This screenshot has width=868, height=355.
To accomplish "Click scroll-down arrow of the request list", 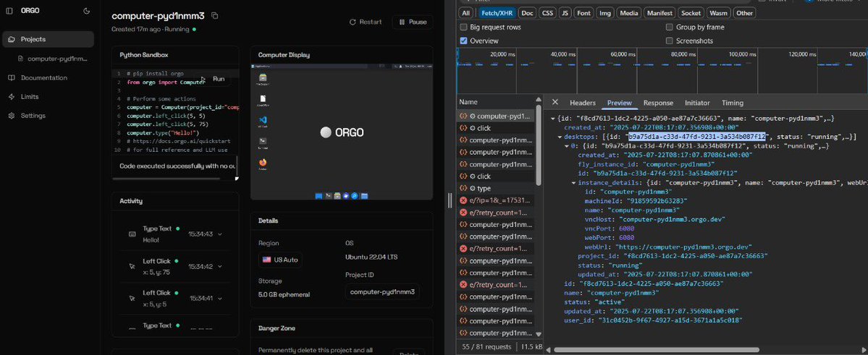I will 539,335.
